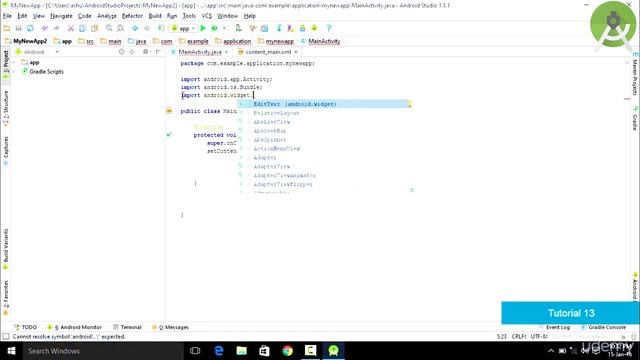This screenshot has height=360, width=640.
Task: Open the Edit menu
Action: tap(22, 16)
